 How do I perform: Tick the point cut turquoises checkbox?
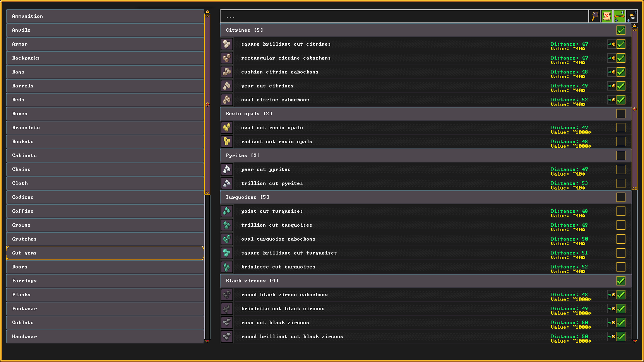point(621,211)
